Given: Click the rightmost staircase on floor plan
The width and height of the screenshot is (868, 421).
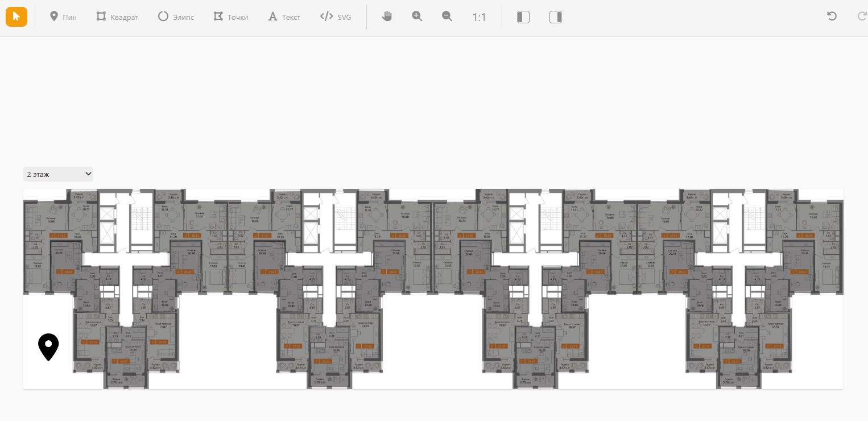Looking at the screenshot, I should click(753, 219).
